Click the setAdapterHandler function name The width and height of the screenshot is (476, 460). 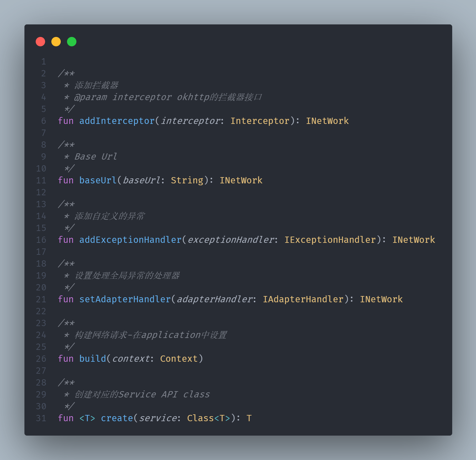click(125, 299)
